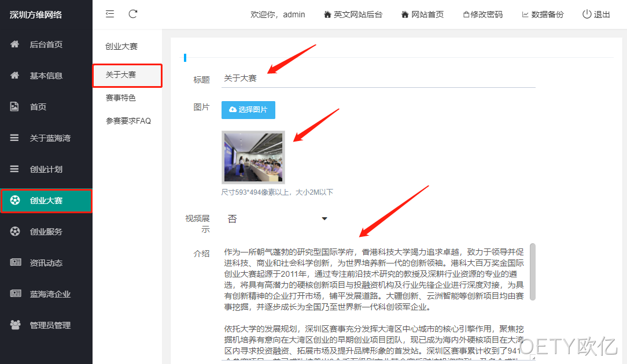
Task: Click 数据备份 in the top bar
Action: [543, 15]
